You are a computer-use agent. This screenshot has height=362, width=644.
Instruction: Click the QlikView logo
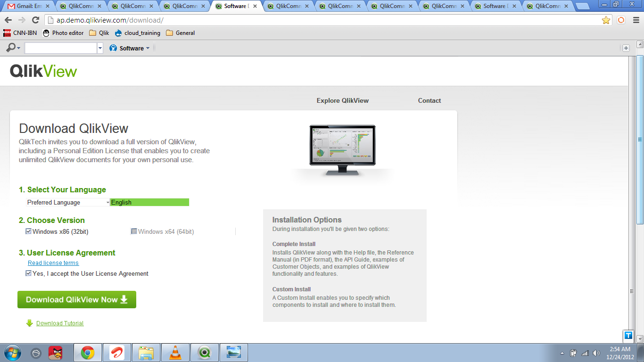[x=43, y=71]
